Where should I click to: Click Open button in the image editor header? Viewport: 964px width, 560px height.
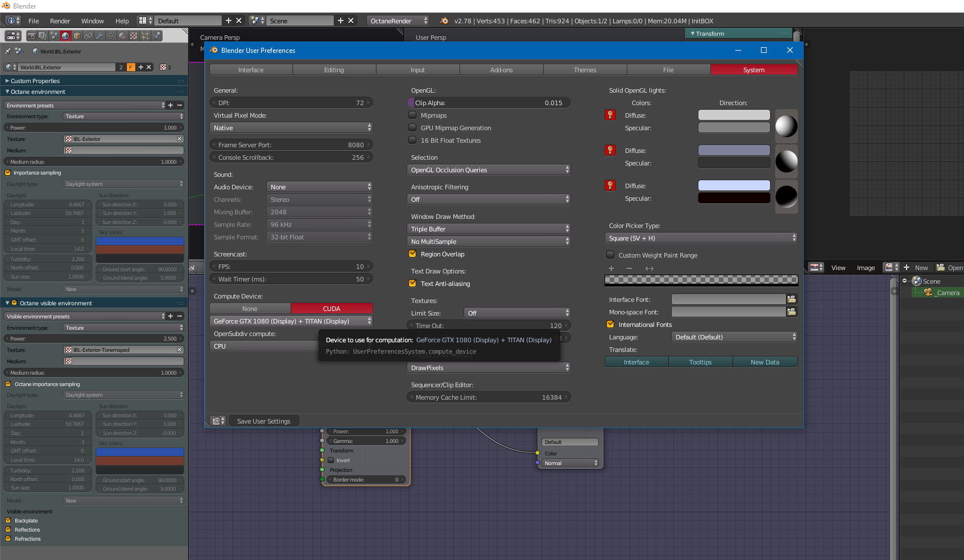(x=950, y=268)
